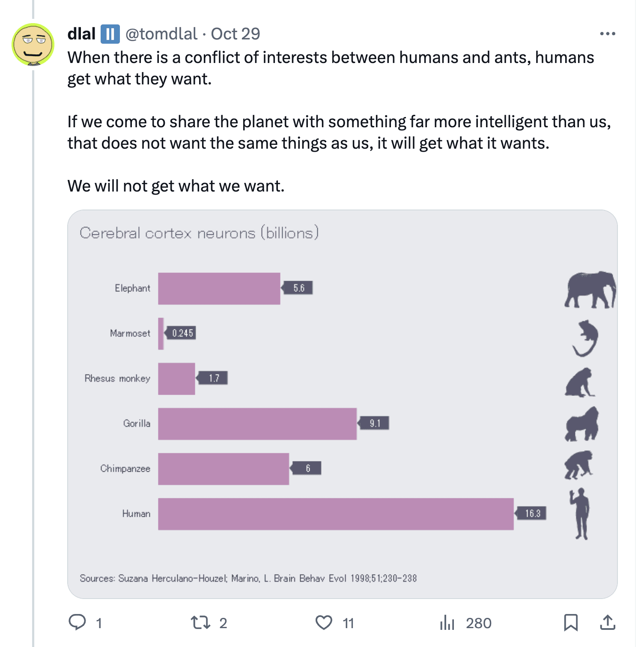The width and height of the screenshot is (644, 647).
Task: Click the gorilla silhouette in the chart
Action: click(x=582, y=424)
